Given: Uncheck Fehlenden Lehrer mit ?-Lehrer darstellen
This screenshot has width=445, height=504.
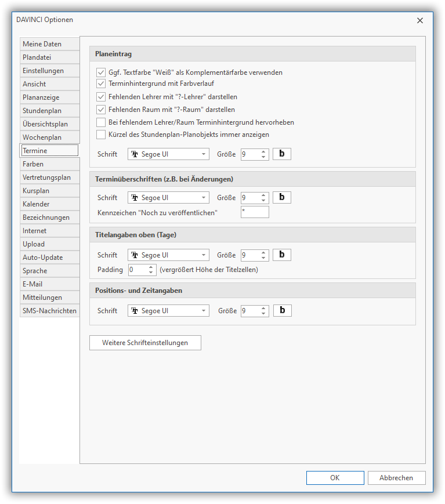Looking at the screenshot, I should pyautogui.click(x=102, y=97).
